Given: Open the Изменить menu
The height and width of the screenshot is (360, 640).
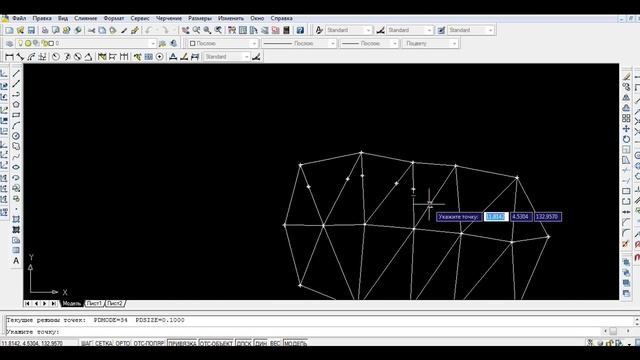Looking at the screenshot, I should click(231, 18).
